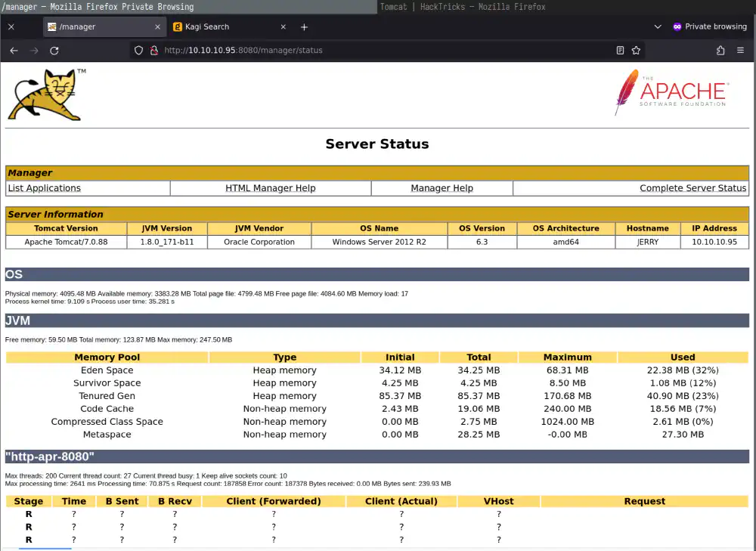Reload the Server Status page
The height and width of the screenshot is (551, 756).
click(x=54, y=51)
